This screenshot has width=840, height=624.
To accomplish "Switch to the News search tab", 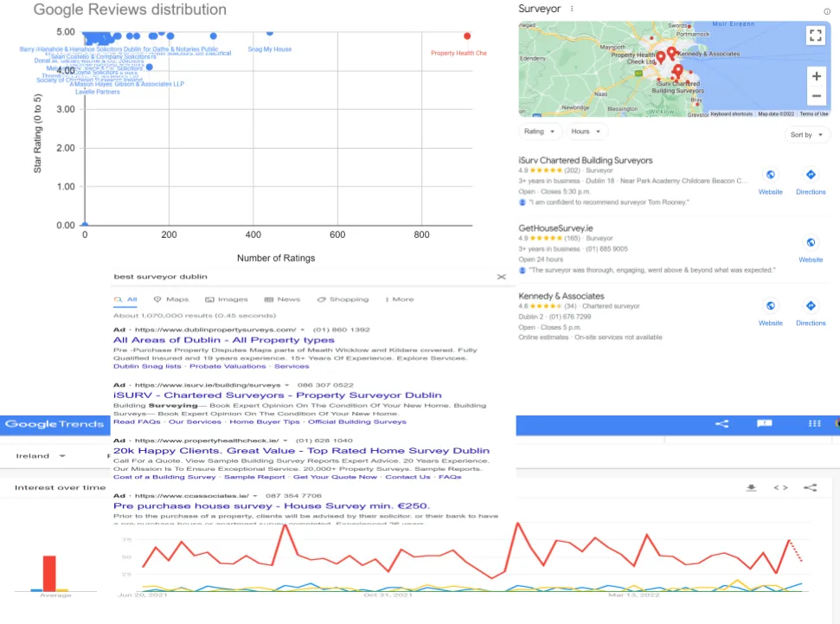I will click(282, 299).
